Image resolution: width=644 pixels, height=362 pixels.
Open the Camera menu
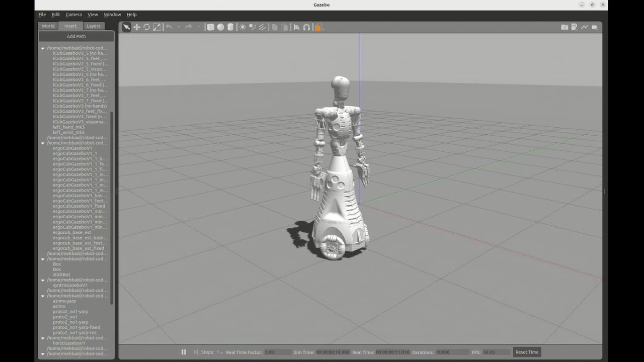[x=73, y=15]
